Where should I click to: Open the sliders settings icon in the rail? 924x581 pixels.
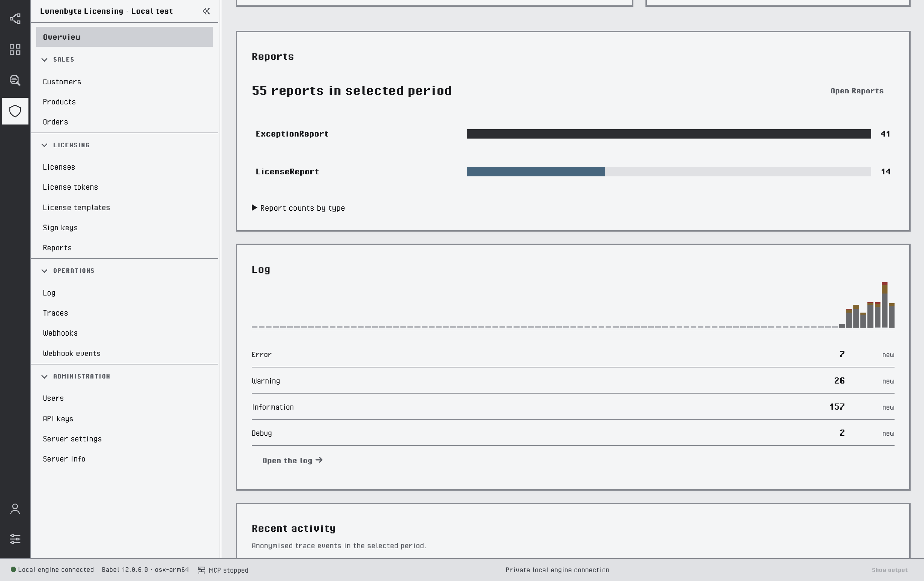(x=15, y=539)
